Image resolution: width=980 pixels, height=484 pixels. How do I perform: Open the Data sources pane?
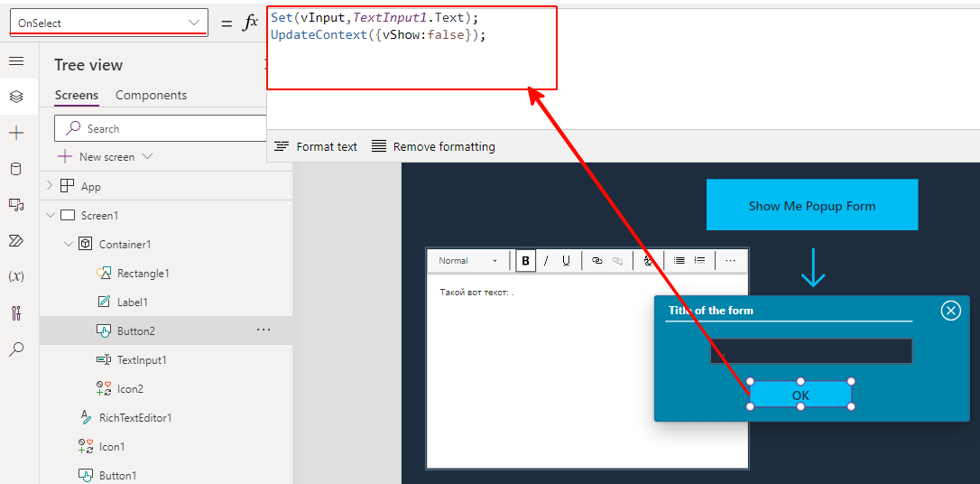coord(16,169)
